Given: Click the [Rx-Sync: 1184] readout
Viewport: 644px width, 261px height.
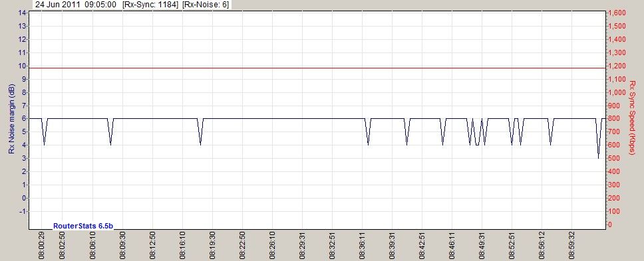Looking at the screenshot, I should pos(150,5).
